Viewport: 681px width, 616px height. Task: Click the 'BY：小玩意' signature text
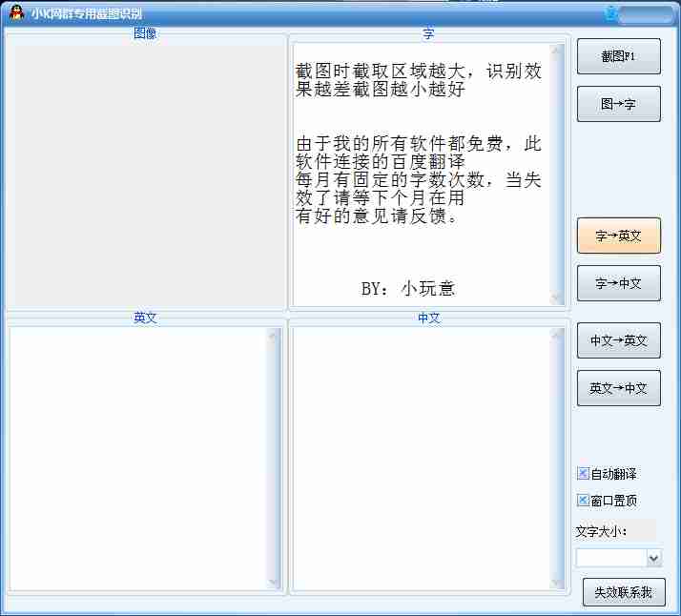tap(408, 288)
